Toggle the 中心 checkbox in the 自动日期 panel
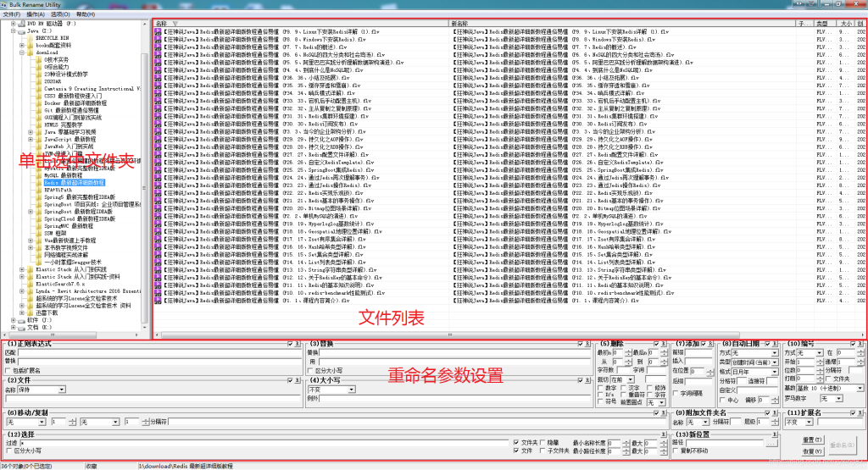 723,400
